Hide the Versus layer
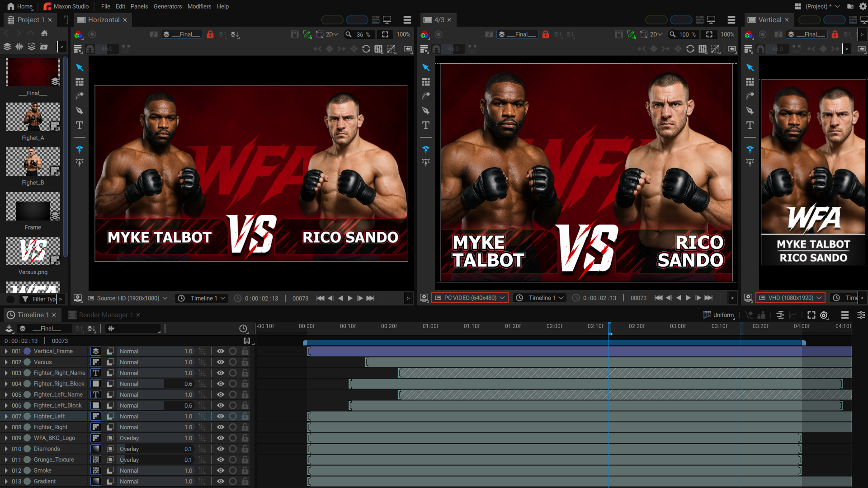The height and width of the screenshot is (488, 868). pos(221,362)
